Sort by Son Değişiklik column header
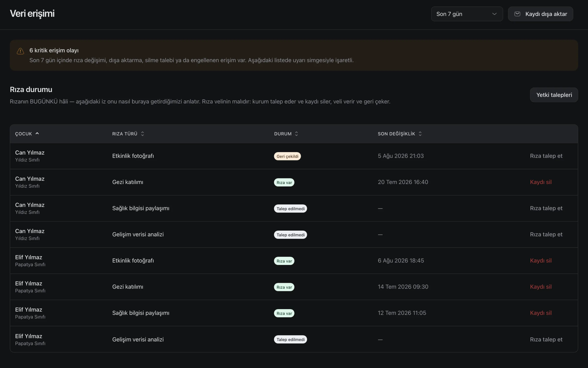The width and height of the screenshot is (588, 368). pos(400,134)
